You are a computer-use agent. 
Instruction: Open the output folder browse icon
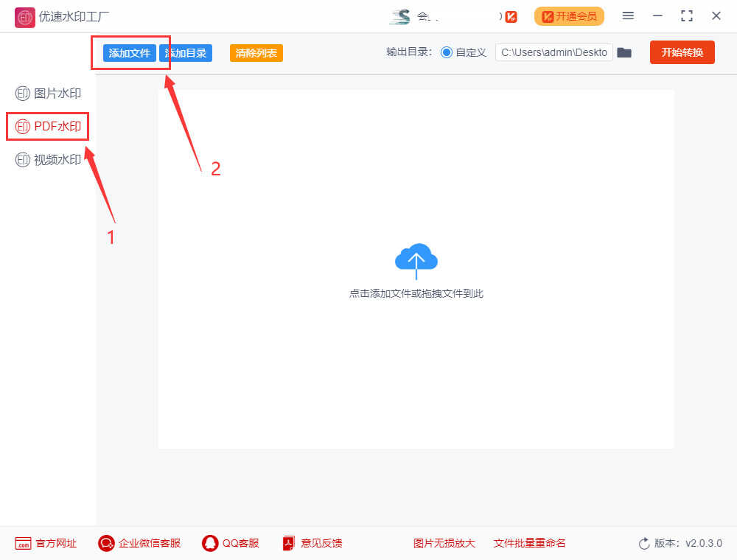tap(624, 52)
